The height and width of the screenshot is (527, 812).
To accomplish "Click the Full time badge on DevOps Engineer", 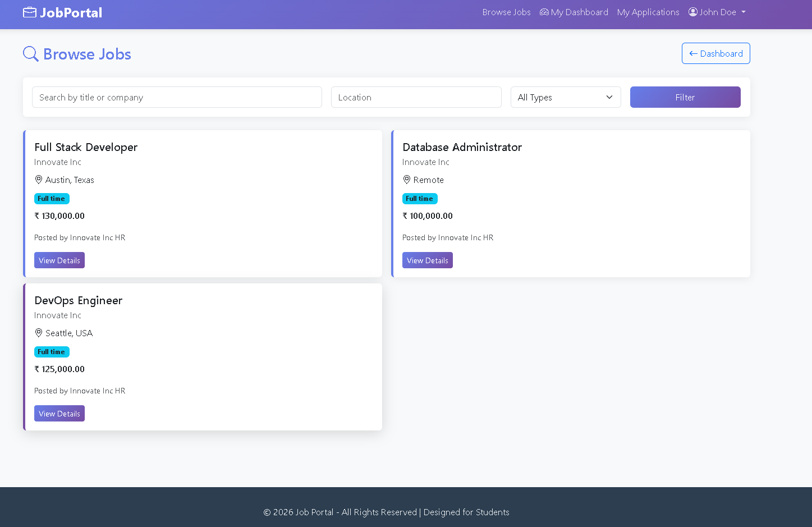I will click(52, 352).
